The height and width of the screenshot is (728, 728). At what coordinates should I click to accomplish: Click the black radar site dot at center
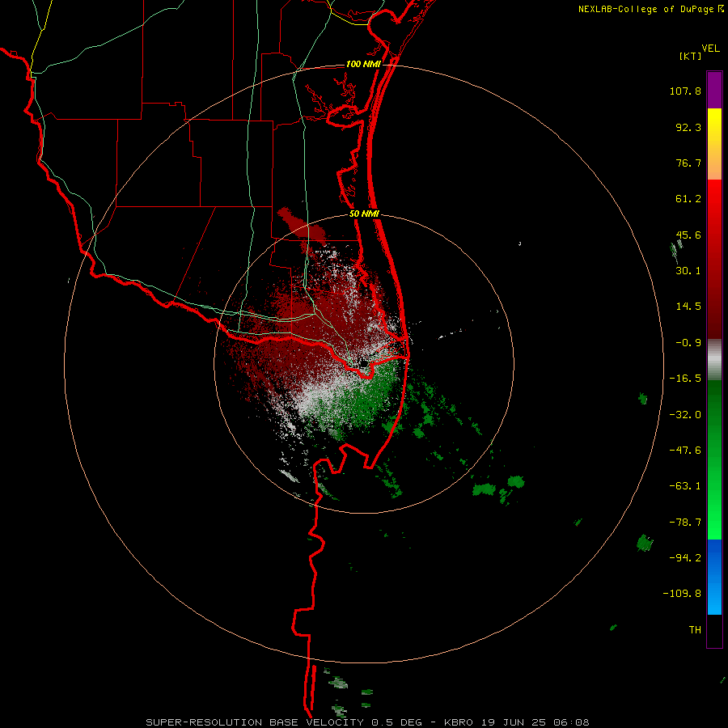click(363, 363)
